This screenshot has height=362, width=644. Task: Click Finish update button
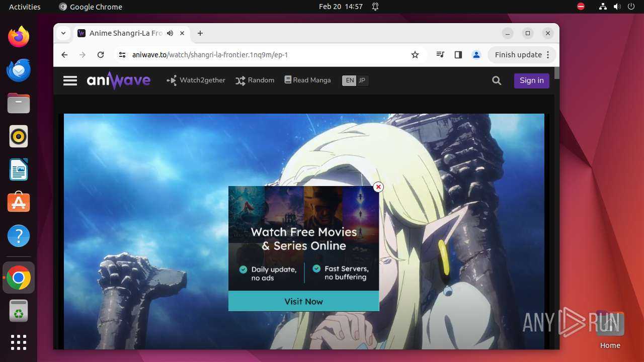[x=518, y=55]
